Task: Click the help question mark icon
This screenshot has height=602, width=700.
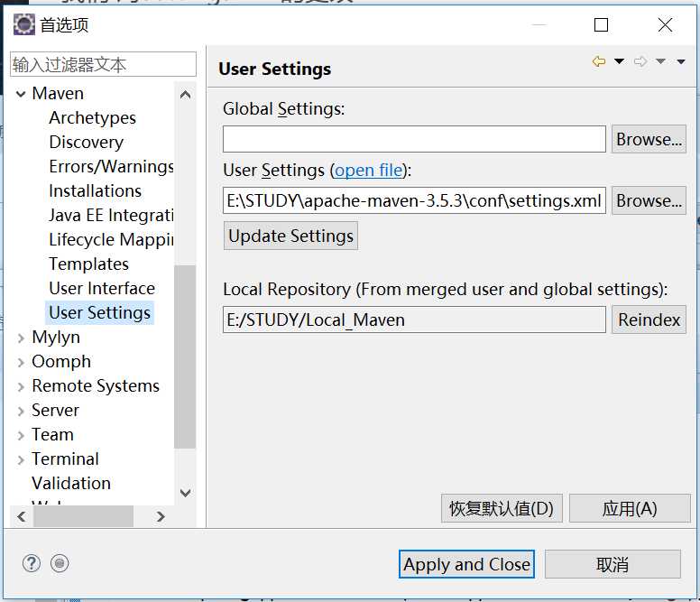Action: point(32,563)
